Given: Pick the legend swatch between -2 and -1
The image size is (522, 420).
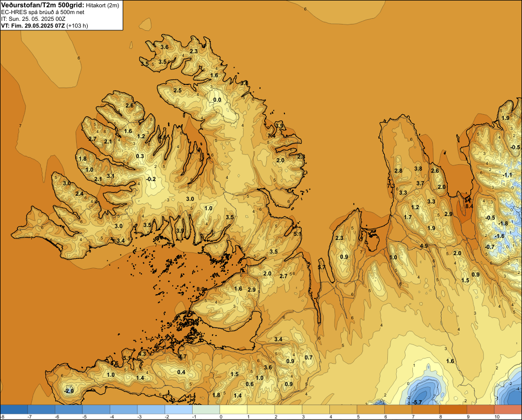Looking at the screenshot, I should click(179, 410).
